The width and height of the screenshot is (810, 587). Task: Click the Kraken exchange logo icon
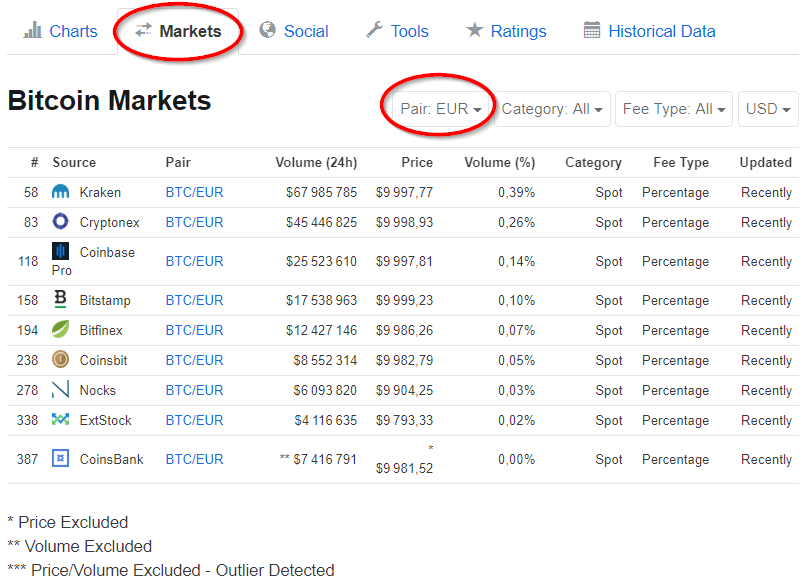(x=60, y=192)
